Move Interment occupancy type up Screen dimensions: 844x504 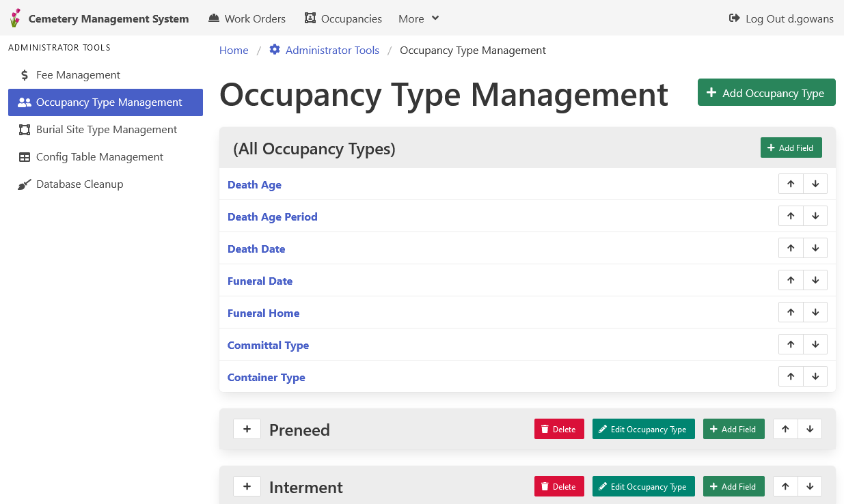pos(785,486)
